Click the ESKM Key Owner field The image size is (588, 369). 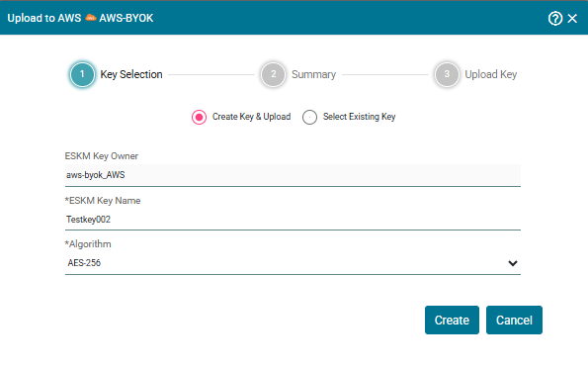pyautogui.click(x=293, y=175)
